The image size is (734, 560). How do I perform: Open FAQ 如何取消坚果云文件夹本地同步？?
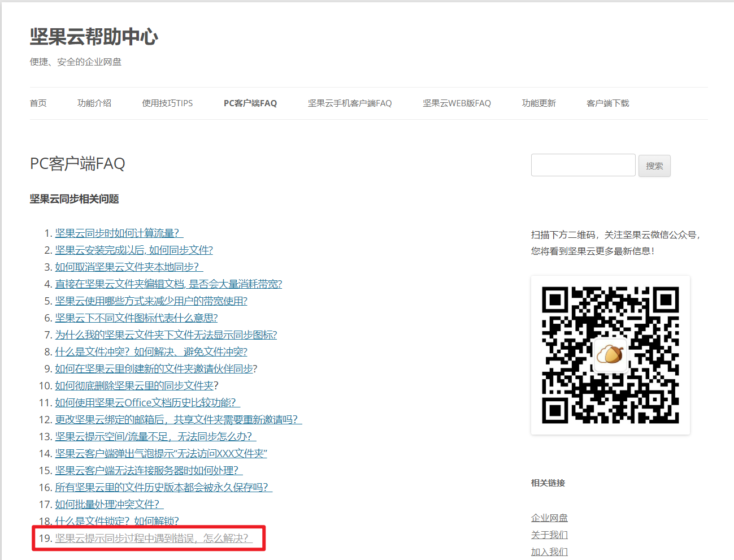click(129, 267)
